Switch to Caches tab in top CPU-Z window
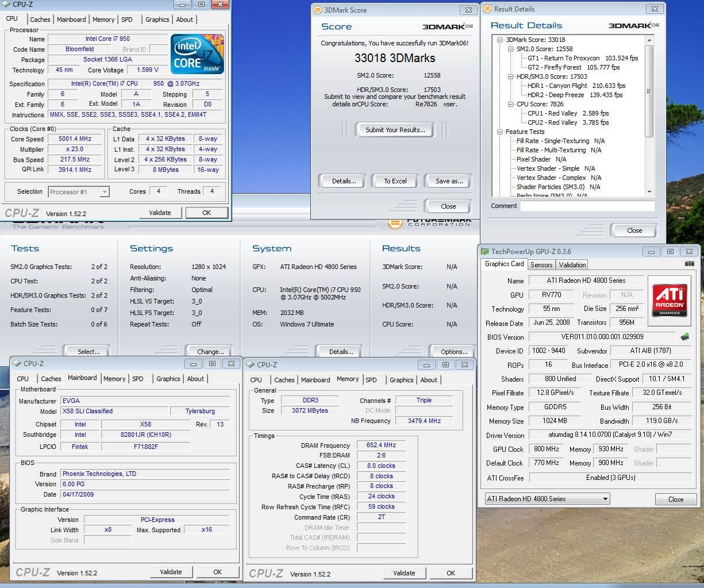The height and width of the screenshot is (588, 704). click(40, 20)
